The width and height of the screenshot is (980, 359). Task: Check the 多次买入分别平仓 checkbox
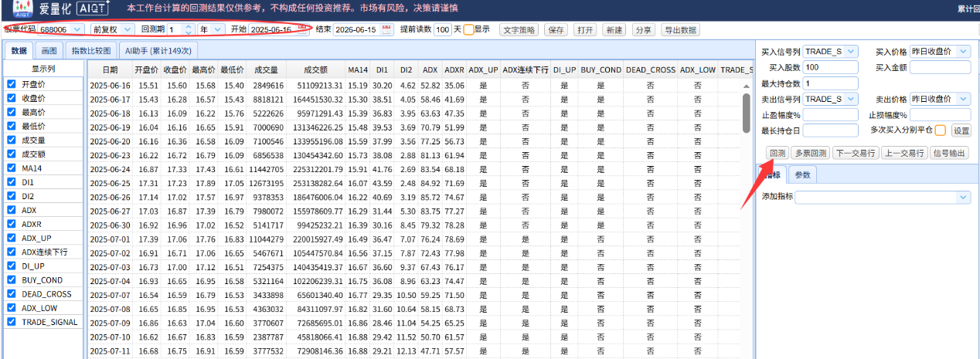[940, 130]
